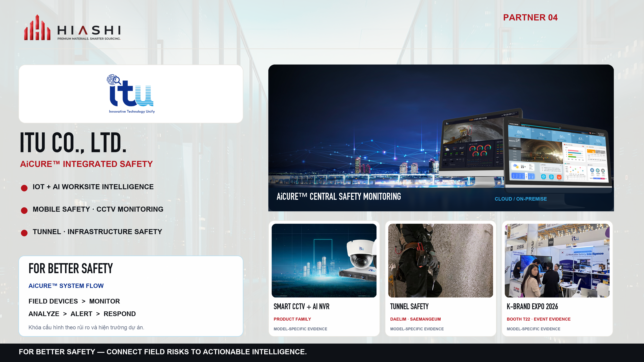Click AiCURE™ CENTRAL SAFETY MONITORING caption

(339, 197)
